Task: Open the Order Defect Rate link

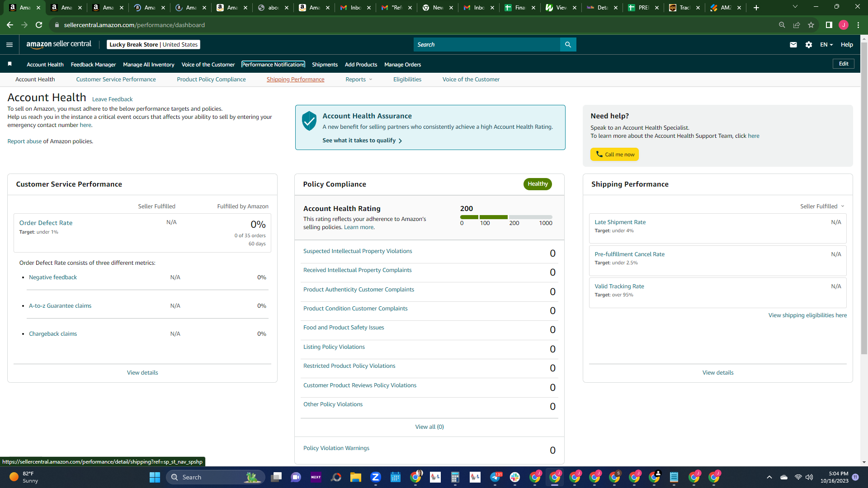Action: (46, 223)
